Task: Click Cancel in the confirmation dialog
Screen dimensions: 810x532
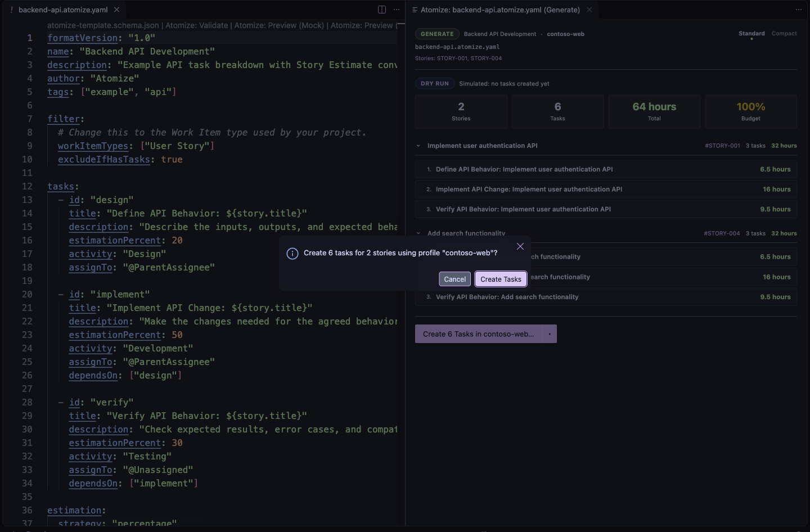Action: pos(454,279)
